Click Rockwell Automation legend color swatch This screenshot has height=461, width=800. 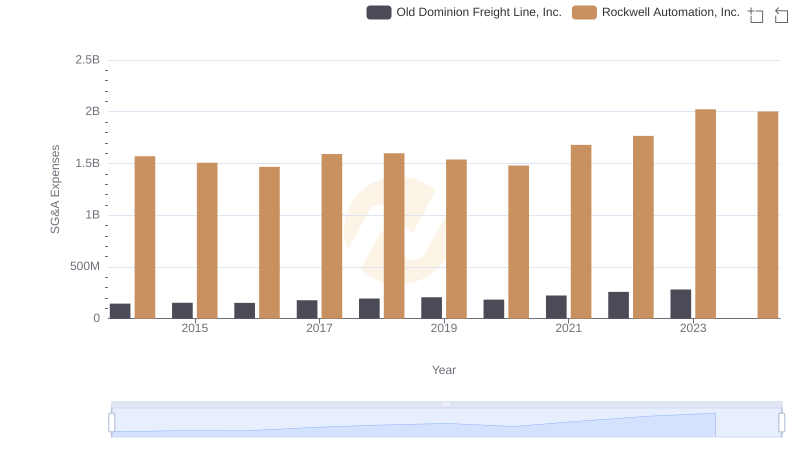pos(584,12)
